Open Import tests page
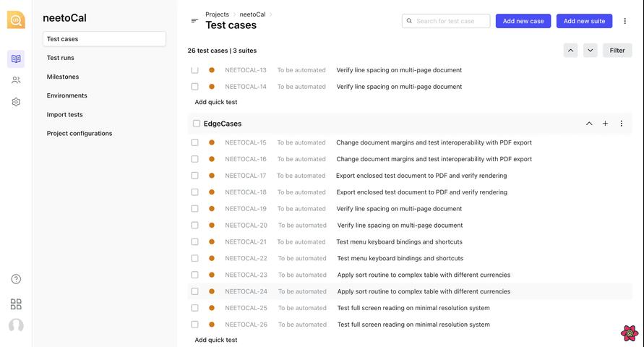Viewport: 644px width, 347px height. 64,114
